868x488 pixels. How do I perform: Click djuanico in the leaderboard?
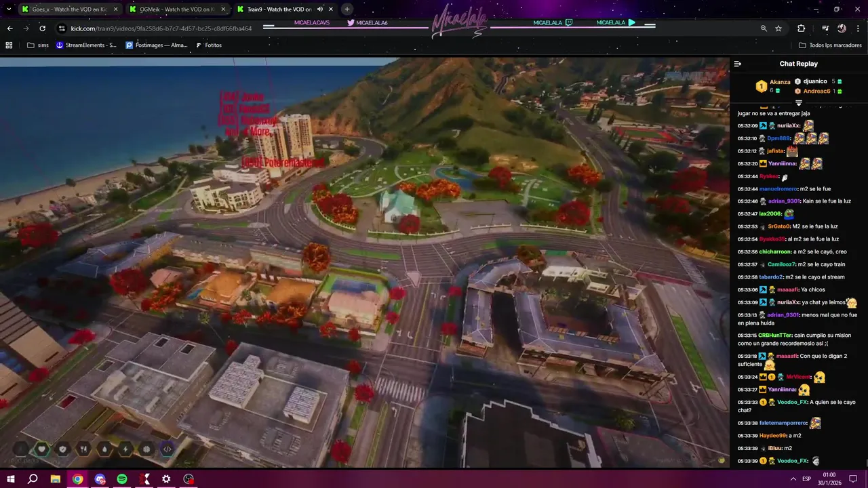click(814, 81)
